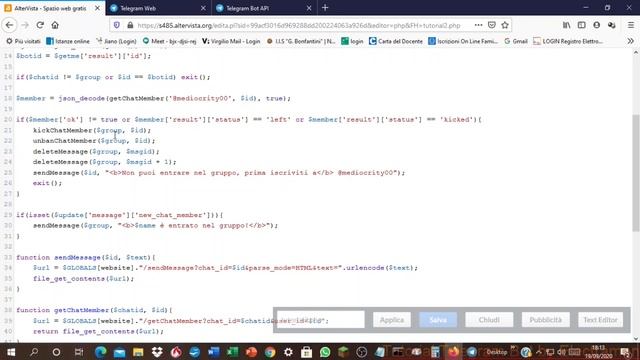This screenshot has width=640, height=360.
Task: Click the input field beside Applica
Action: click(321, 320)
